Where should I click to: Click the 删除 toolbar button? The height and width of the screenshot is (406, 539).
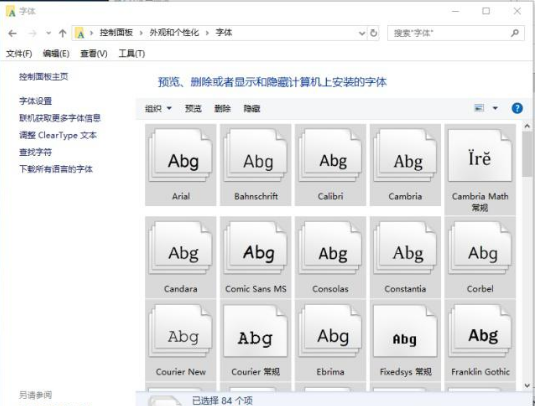tap(222, 109)
